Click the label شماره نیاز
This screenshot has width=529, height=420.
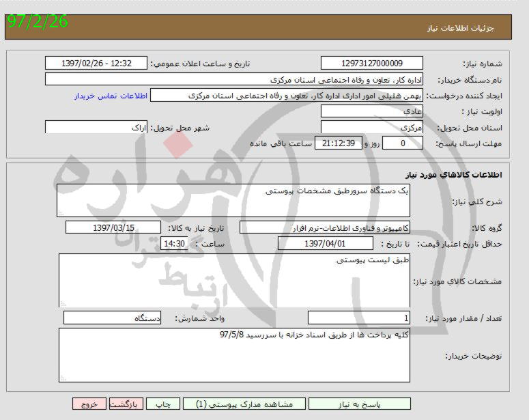tap(483, 64)
